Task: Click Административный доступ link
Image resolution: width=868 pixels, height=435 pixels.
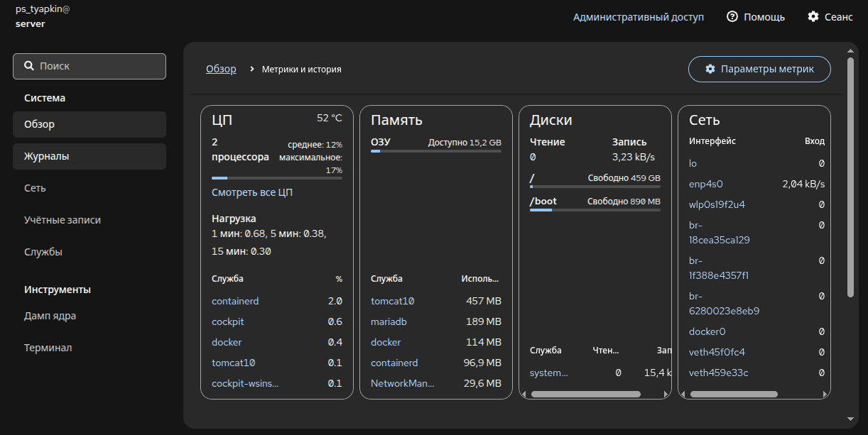Action: [x=639, y=16]
